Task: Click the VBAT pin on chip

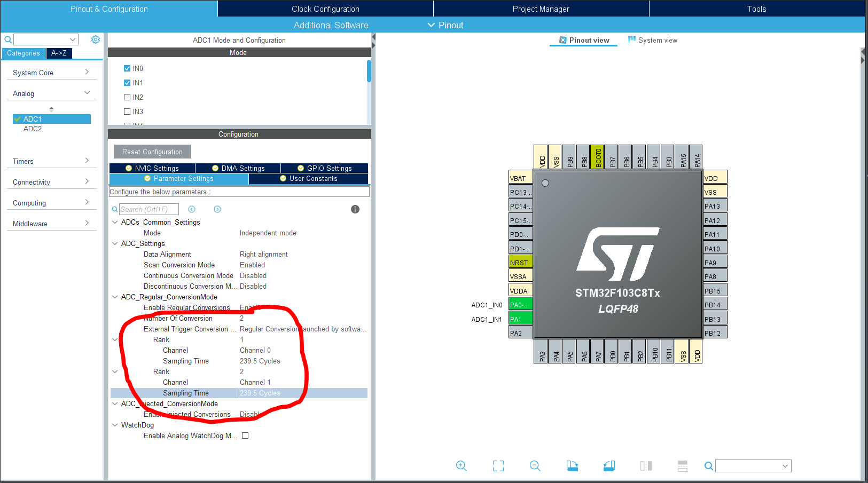Action: (x=520, y=178)
